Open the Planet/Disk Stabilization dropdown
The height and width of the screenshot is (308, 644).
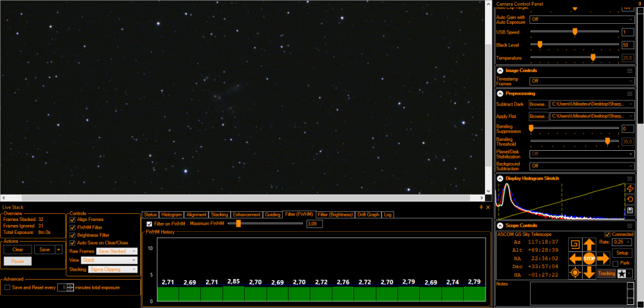(x=582, y=154)
